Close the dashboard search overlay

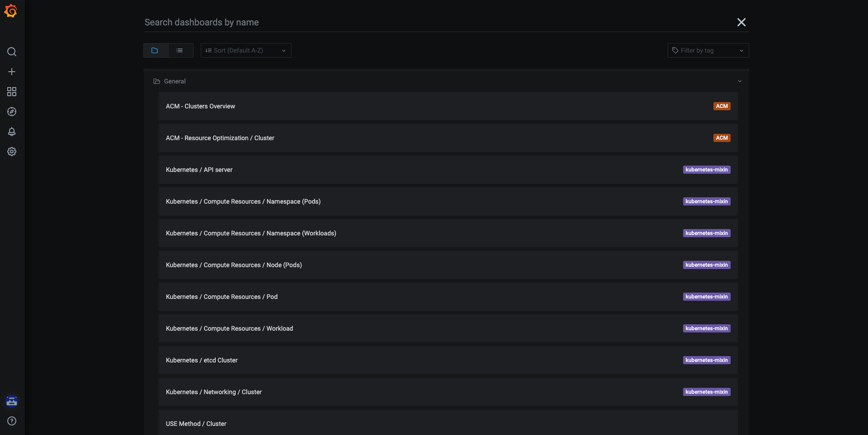point(741,22)
